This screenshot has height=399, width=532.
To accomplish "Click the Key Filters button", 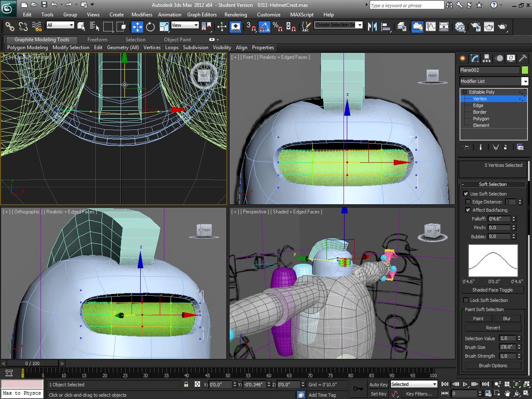I will pos(419,393).
